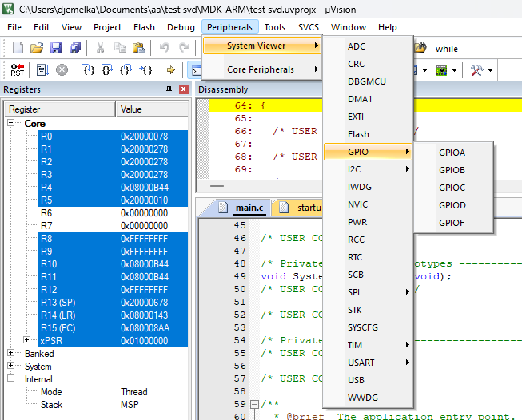Click 'while' in the find box
522x420 pixels.
click(446, 49)
